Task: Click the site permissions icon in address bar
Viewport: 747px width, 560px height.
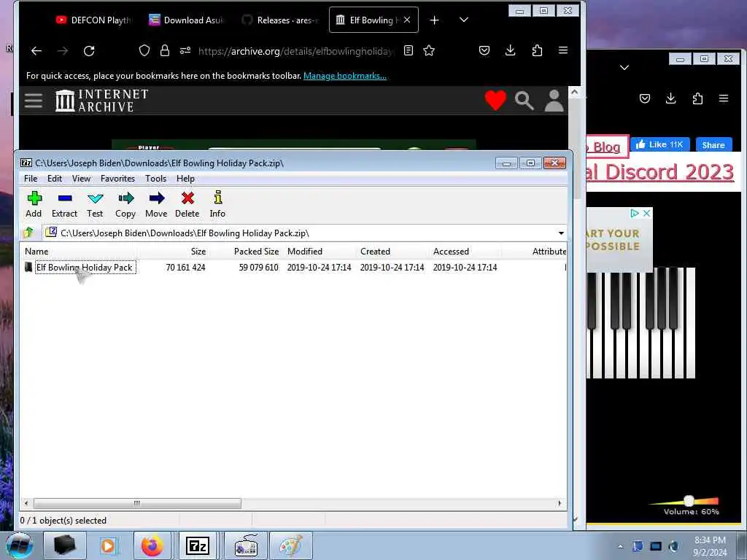Action: tap(185, 50)
